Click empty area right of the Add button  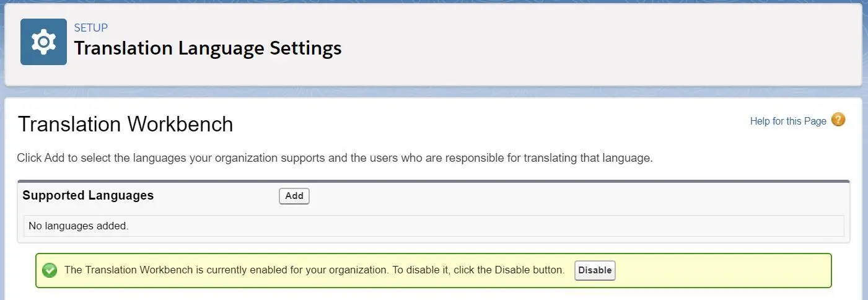click(576, 196)
